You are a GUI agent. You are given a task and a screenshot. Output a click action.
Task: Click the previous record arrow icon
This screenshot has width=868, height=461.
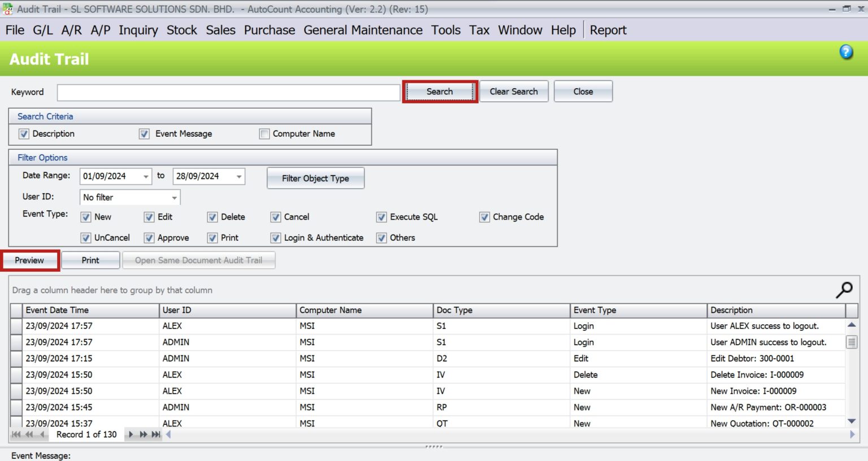[42, 434]
